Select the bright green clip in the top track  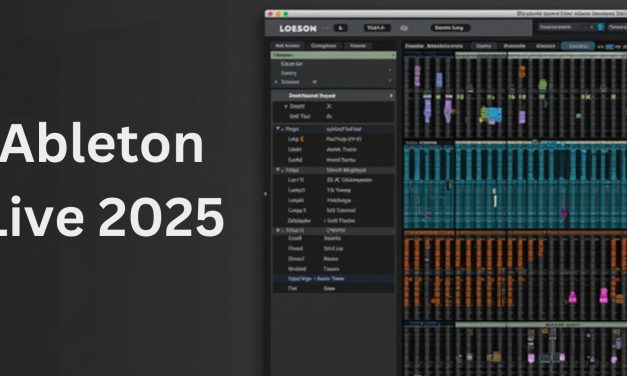543,85
